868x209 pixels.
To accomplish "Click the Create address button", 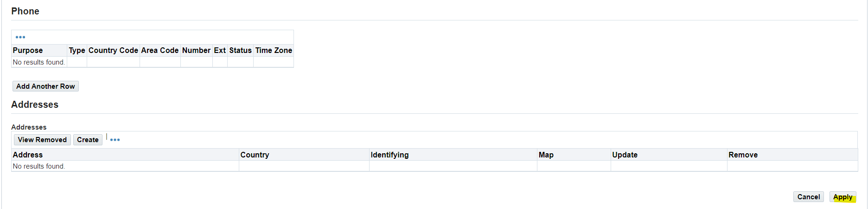I will click(x=88, y=140).
